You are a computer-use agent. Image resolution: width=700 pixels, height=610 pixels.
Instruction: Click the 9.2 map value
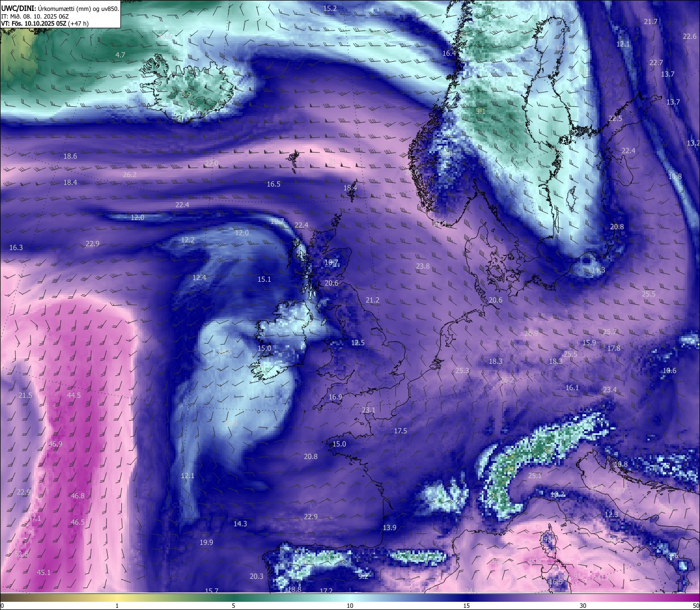(x=363, y=576)
